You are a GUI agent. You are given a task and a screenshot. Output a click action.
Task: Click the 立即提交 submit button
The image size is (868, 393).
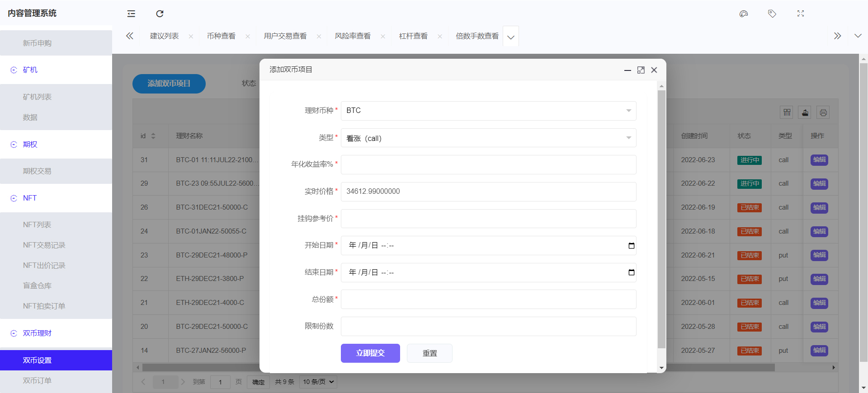370,353
